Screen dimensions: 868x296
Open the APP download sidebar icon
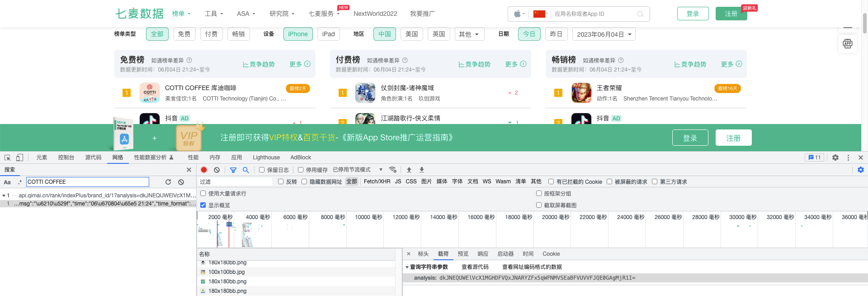pos(848,44)
